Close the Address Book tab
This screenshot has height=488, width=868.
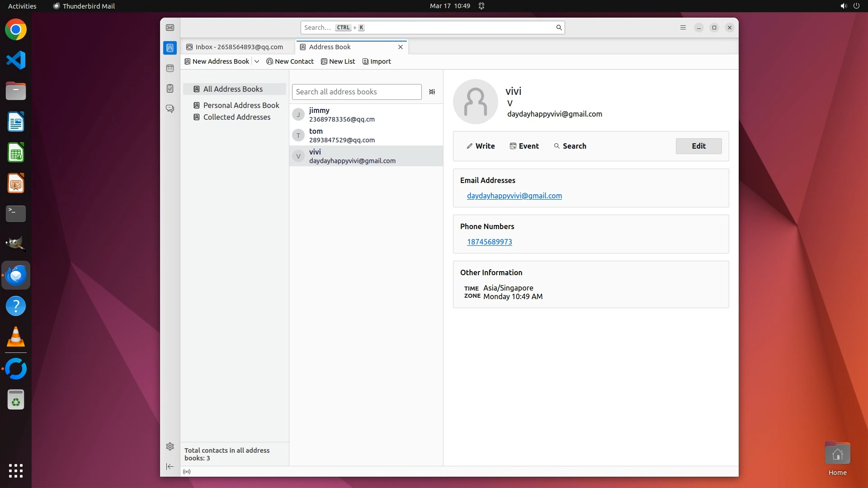click(x=400, y=47)
